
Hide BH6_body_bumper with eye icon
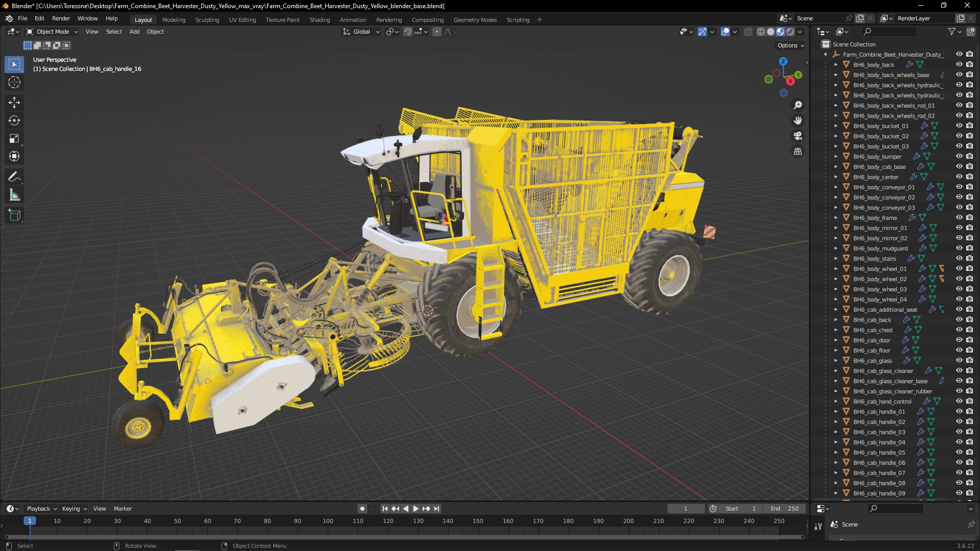(x=959, y=156)
